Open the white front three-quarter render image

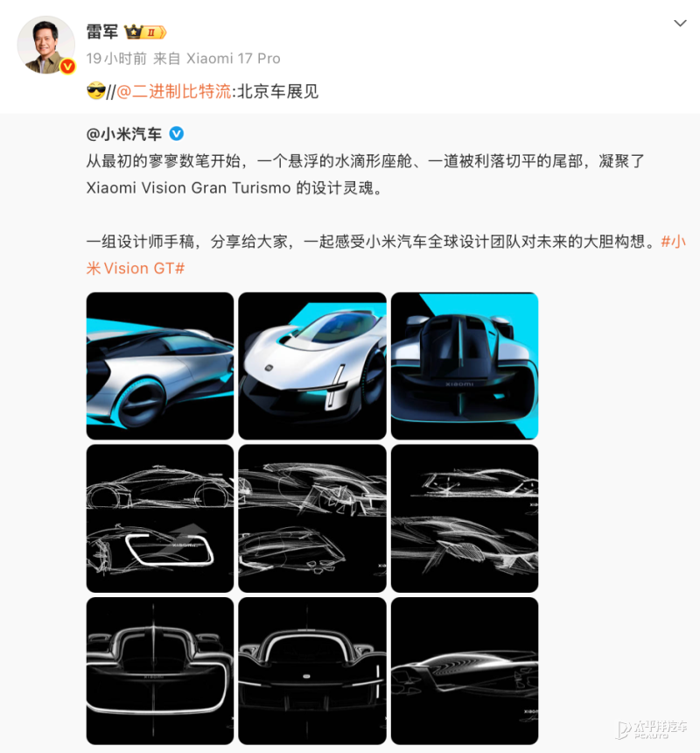click(312, 366)
